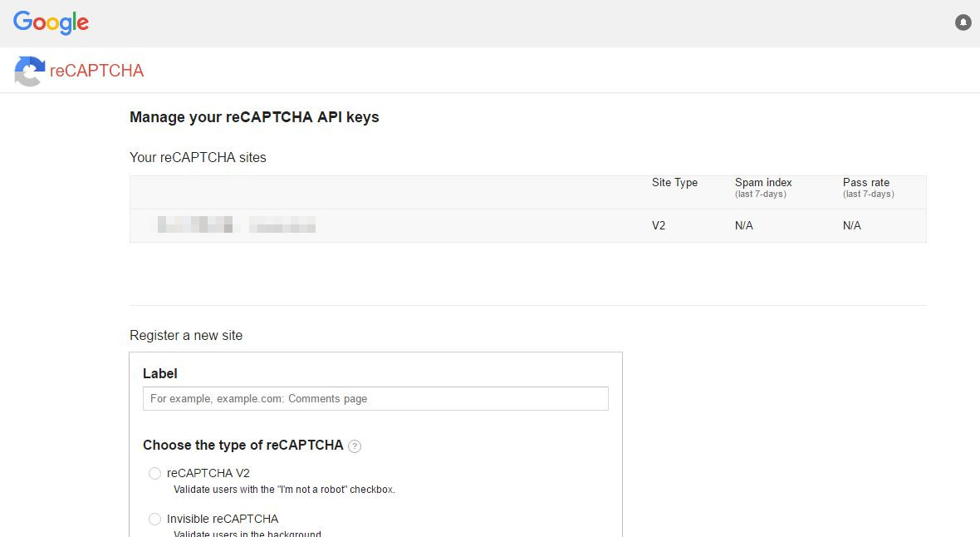Click the Site Type column header

[674, 183]
